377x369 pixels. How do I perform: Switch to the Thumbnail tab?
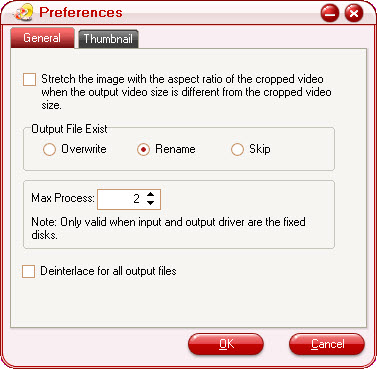[108, 39]
